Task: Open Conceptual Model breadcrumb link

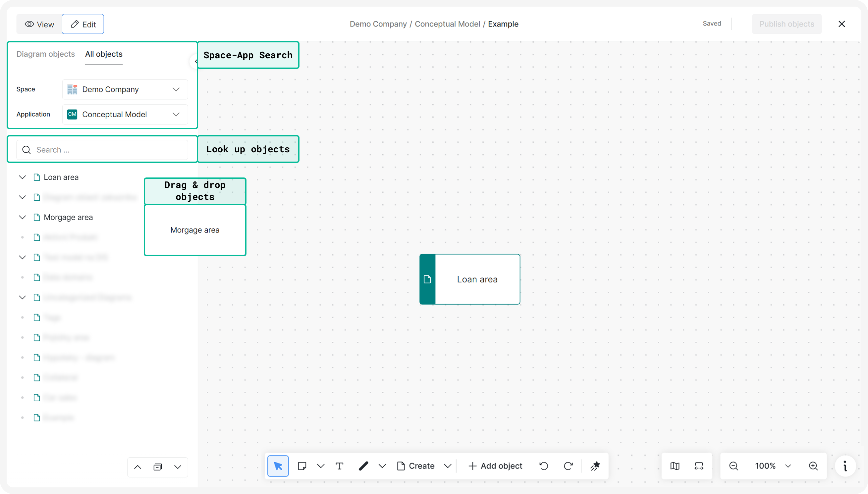Action: click(447, 24)
